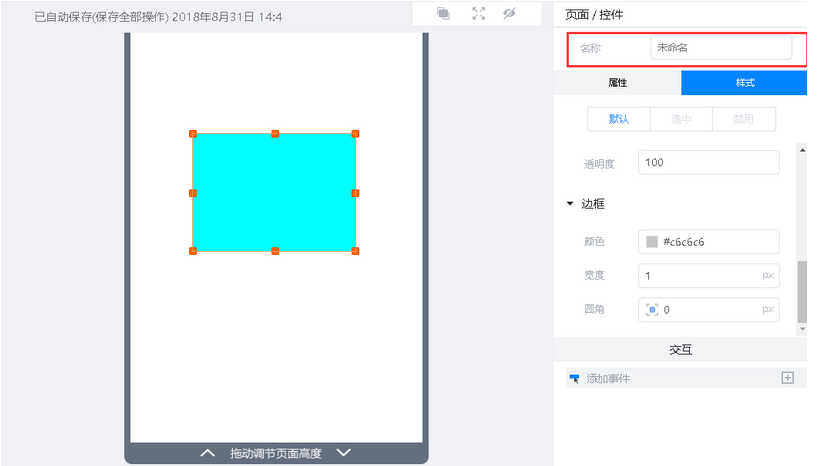Open the grey border color swatch
838x466 pixels.
coord(652,242)
